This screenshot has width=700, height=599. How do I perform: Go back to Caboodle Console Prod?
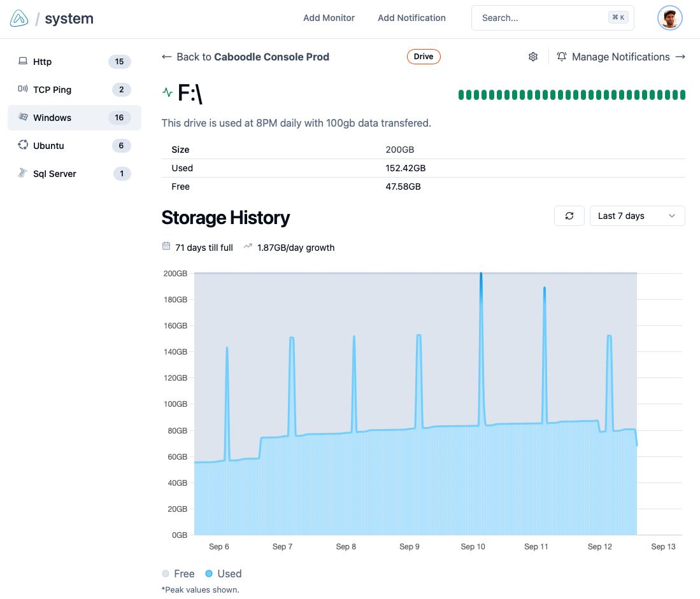tap(245, 57)
